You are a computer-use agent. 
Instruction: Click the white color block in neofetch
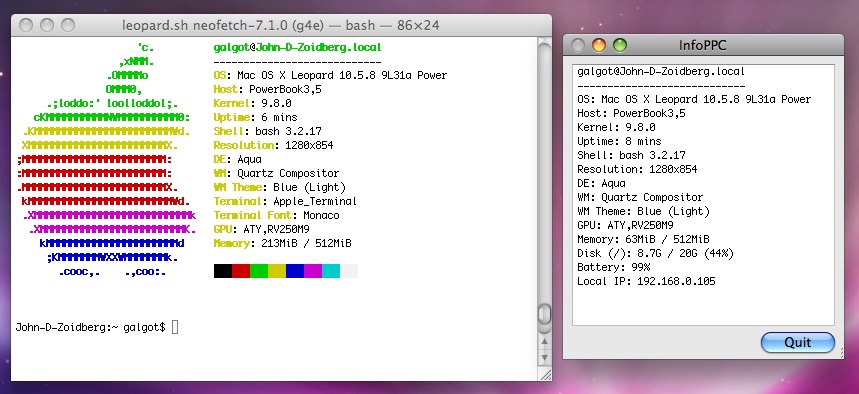(349, 271)
